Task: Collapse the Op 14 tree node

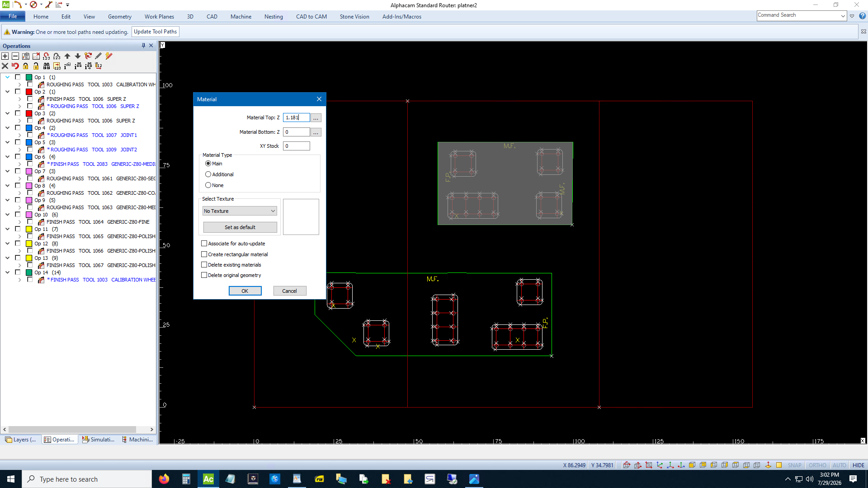Action: click(8, 272)
